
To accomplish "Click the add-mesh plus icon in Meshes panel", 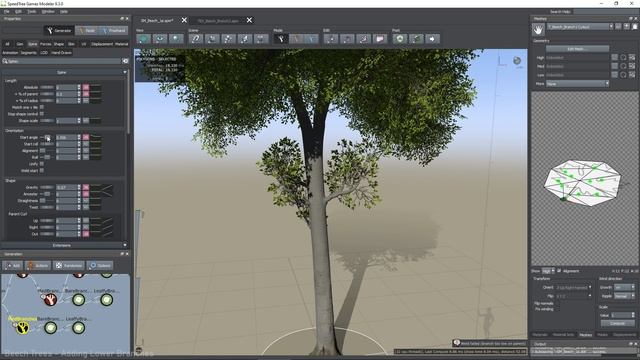I will point(627,27).
